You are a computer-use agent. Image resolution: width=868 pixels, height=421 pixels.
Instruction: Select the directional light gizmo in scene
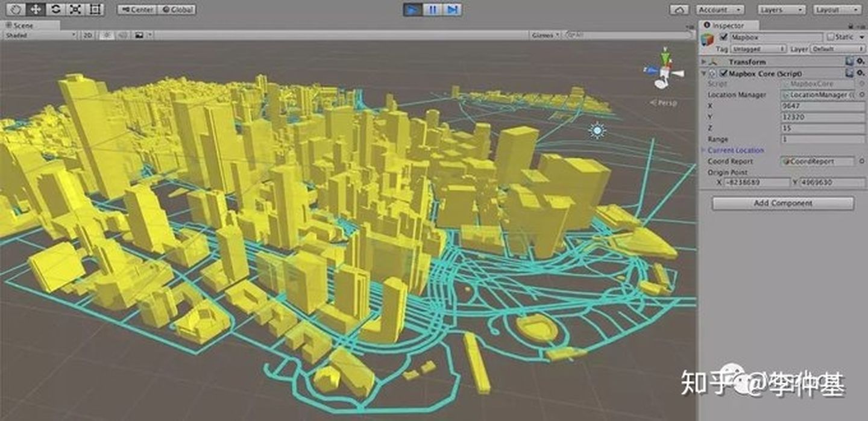(597, 131)
